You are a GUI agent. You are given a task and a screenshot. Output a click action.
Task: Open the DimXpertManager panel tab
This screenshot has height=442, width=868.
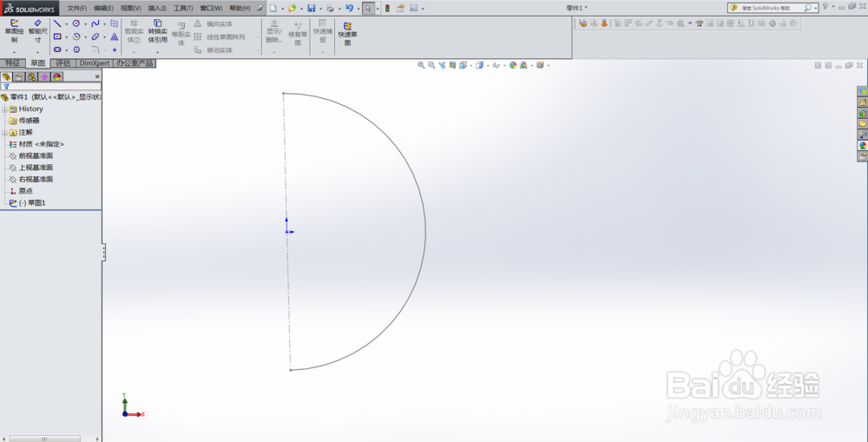[44, 76]
